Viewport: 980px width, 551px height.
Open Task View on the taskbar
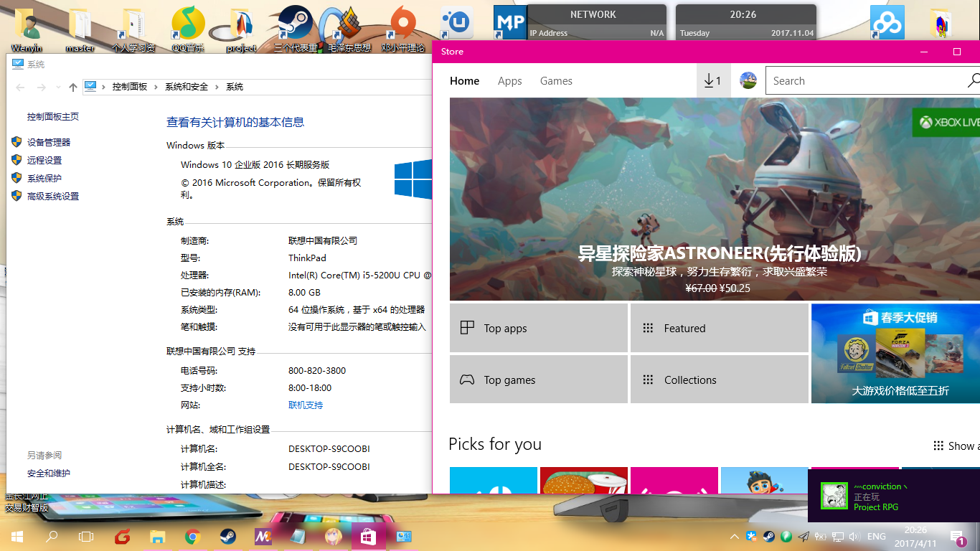tap(86, 536)
